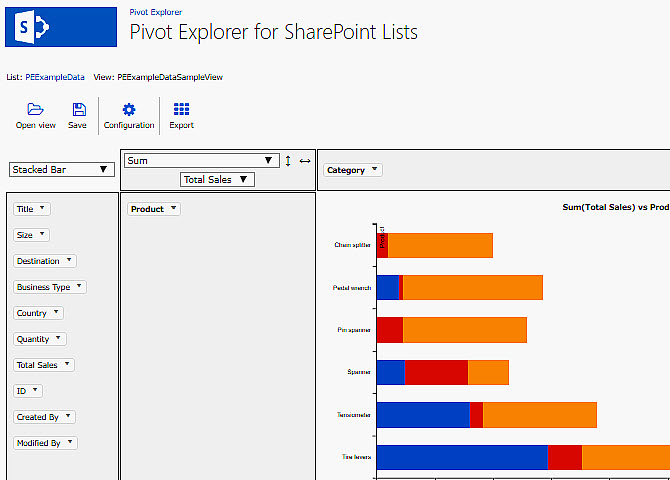Click the vertical sort arrow icon

point(288,161)
